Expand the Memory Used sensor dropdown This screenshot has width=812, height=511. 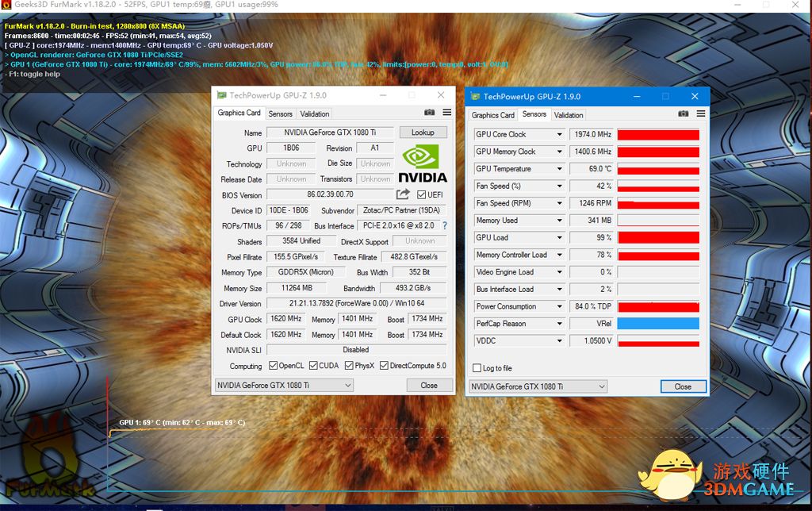tap(559, 221)
